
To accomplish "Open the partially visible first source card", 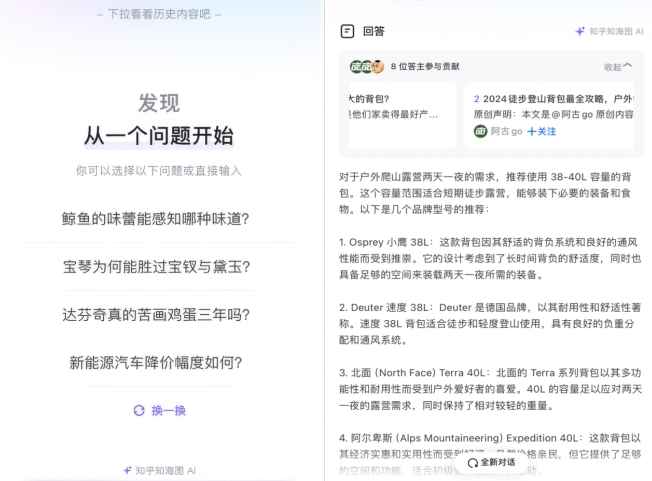I will point(402,115).
